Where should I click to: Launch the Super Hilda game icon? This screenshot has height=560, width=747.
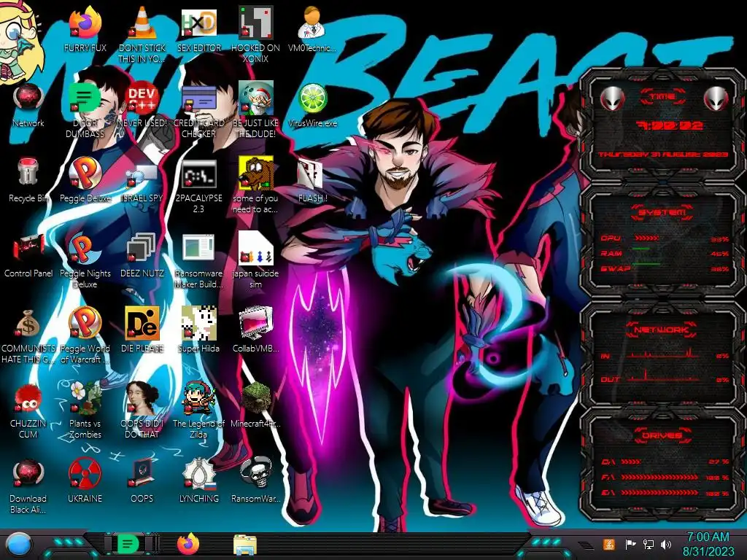(198, 323)
